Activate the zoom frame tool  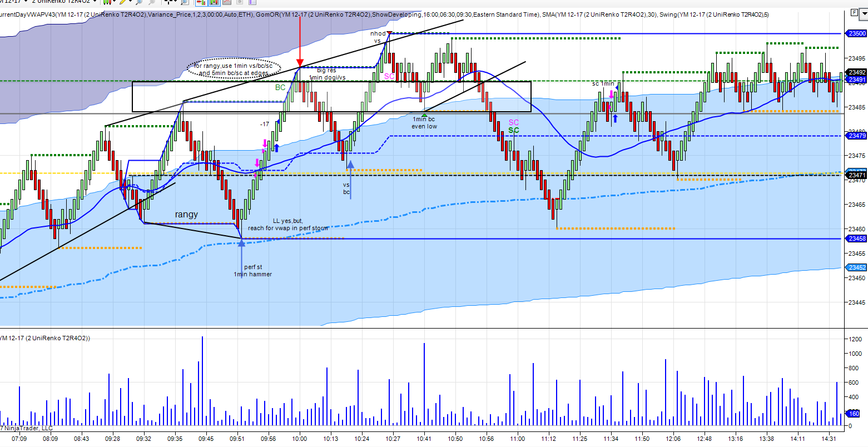click(x=184, y=2)
